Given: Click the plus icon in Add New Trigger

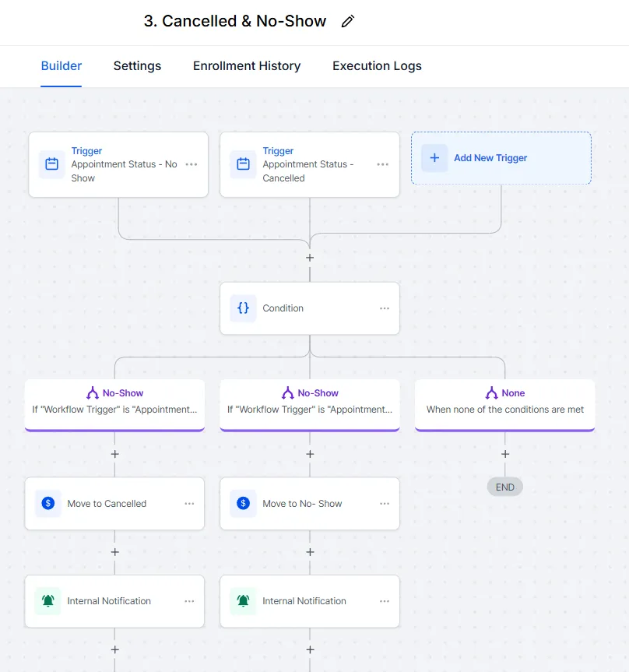Looking at the screenshot, I should [x=434, y=158].
